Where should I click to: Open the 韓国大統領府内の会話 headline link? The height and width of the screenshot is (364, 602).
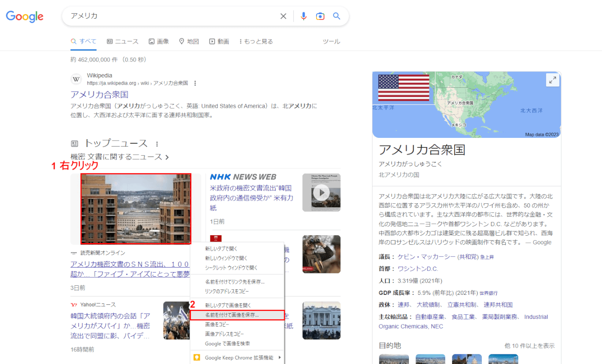pos(111,326)
